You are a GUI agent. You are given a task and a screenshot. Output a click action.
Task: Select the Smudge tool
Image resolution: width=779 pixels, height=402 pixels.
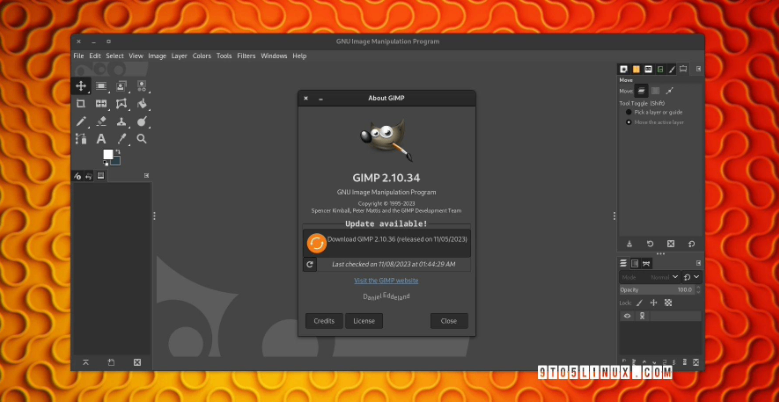click(x=142, y=121)
